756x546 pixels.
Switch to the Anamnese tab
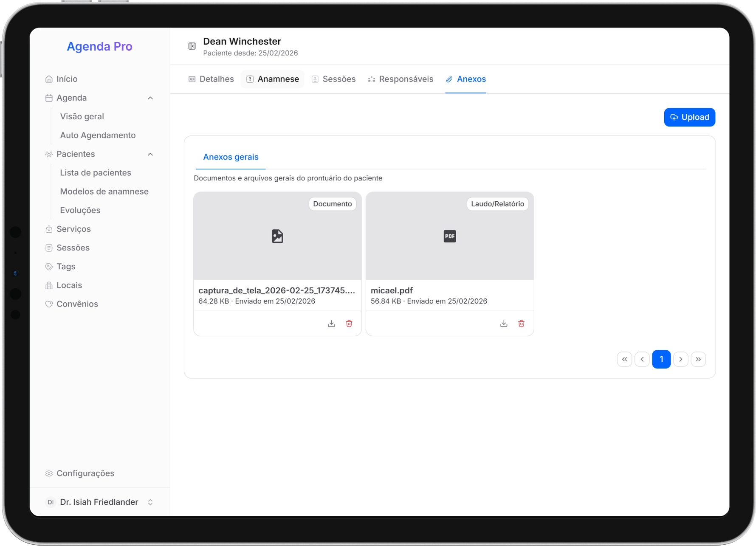[x=273, y=79]
